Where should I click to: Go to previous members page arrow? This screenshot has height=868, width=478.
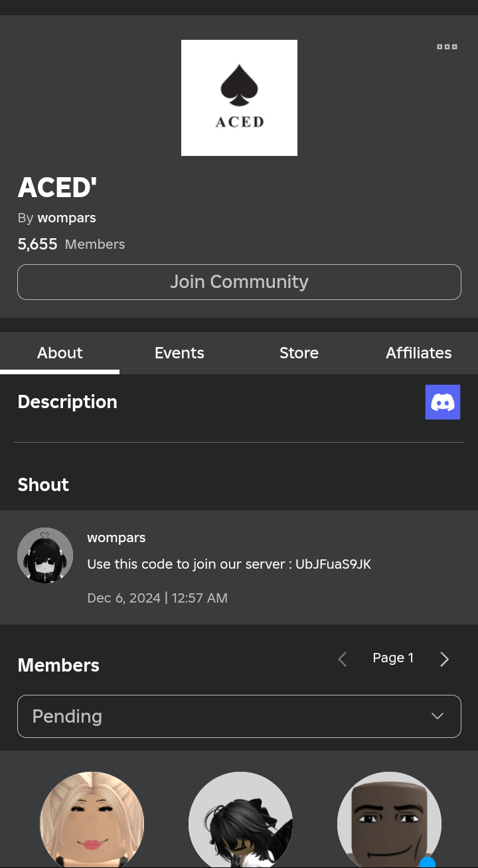point(343,659)
